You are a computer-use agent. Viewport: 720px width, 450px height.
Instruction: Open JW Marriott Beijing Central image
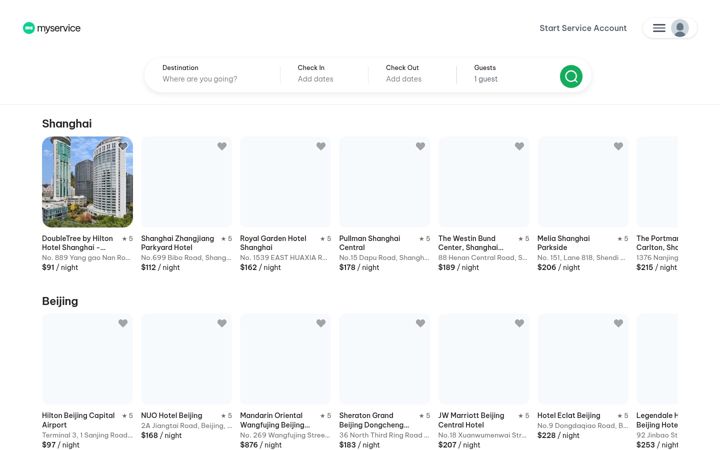click(484, 359)
